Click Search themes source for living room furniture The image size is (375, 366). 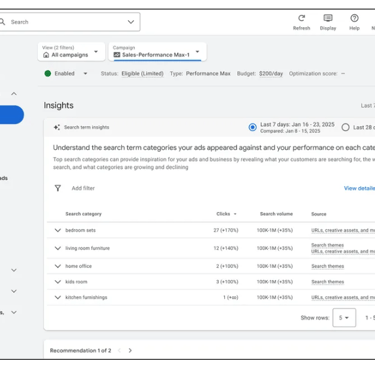coord(328,245)
